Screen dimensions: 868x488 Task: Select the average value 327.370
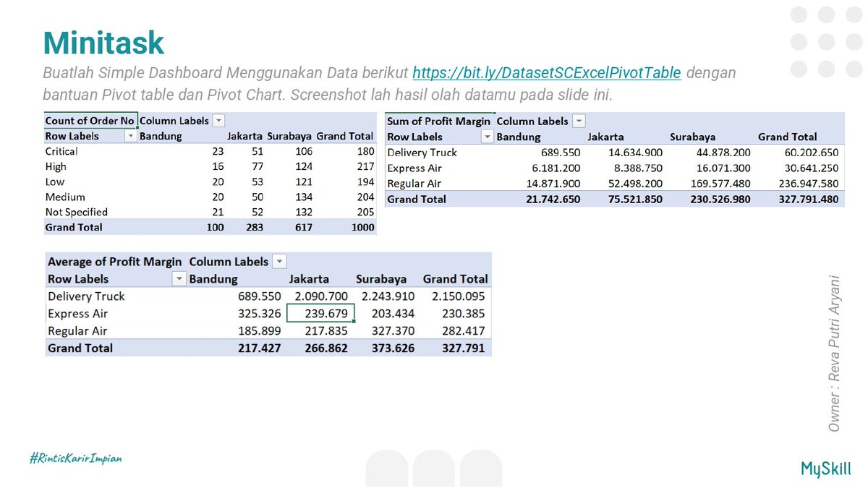point(393,331)
